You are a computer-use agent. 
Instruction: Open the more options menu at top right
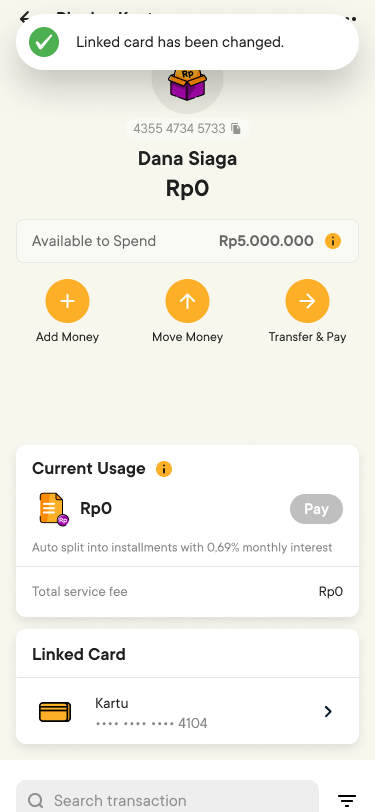coord(351,19)
